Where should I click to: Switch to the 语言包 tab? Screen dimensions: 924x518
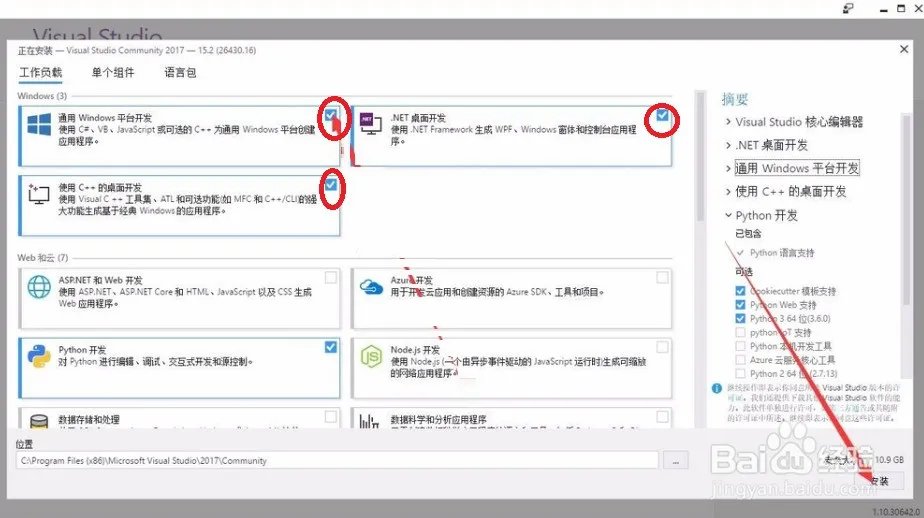[x=180, y=72]
